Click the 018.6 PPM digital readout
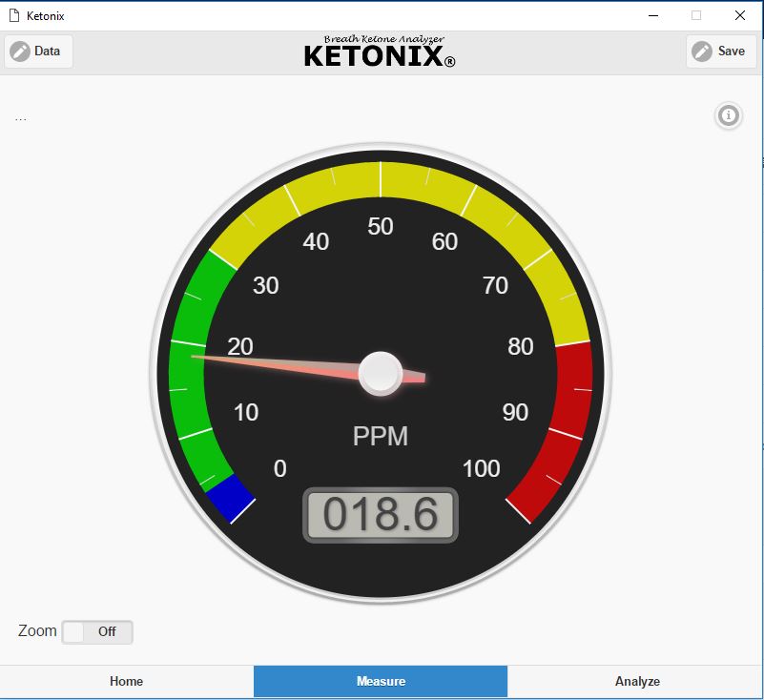Viewport: 764px width, 700px height. [381, 515]
